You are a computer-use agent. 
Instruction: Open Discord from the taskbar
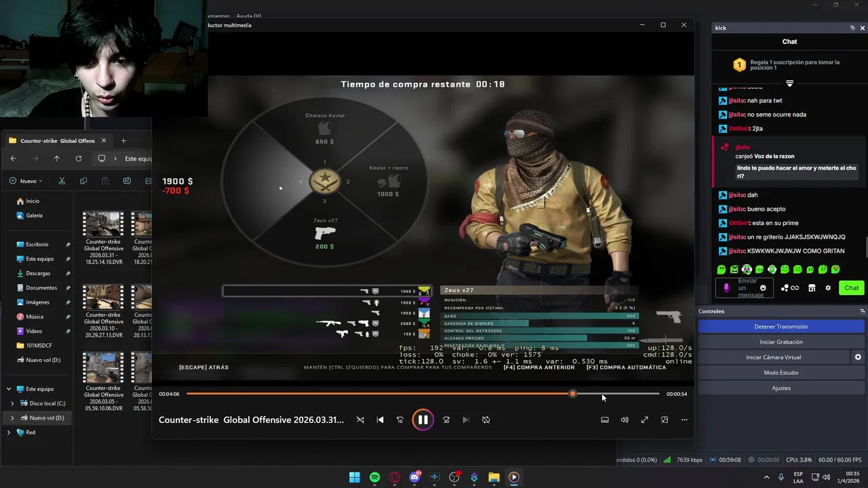point(414,477)
